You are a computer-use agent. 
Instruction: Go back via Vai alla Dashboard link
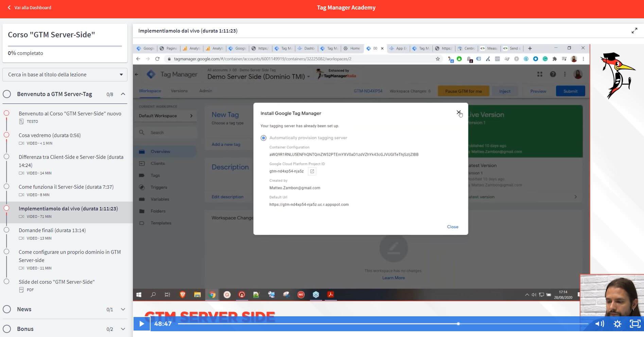pos(33,7)
